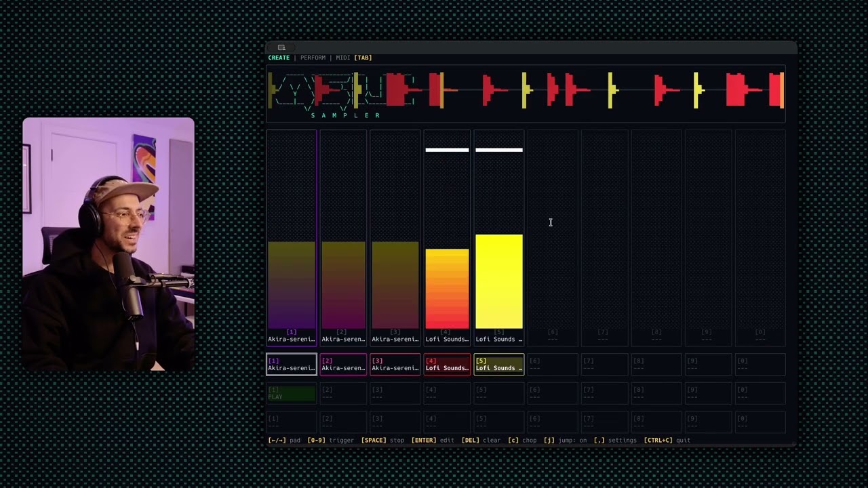
Task: Click the bright yellow channel 5 meter bar
Action: [x=499, y=281]
